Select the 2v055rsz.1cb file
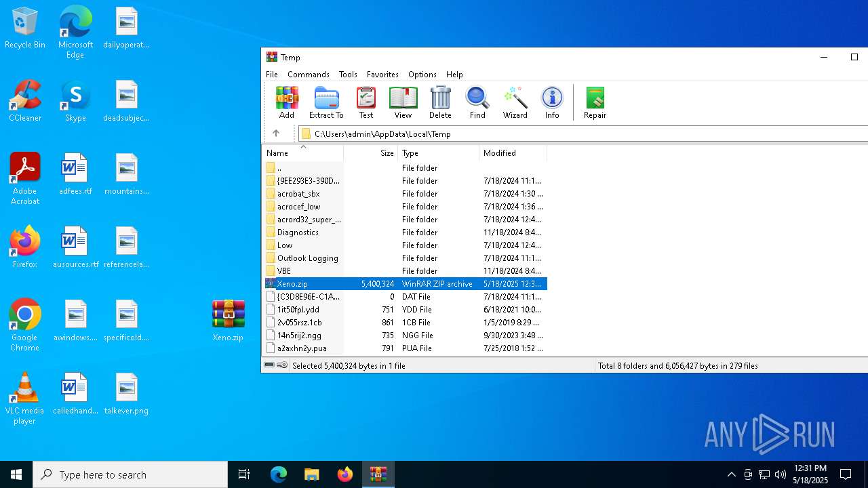 coord(406,323)
